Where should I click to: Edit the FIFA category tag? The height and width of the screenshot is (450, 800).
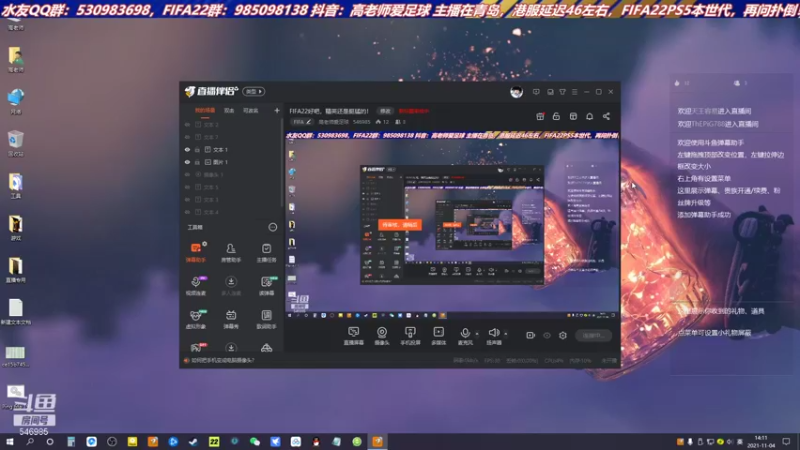coord(302,122)
